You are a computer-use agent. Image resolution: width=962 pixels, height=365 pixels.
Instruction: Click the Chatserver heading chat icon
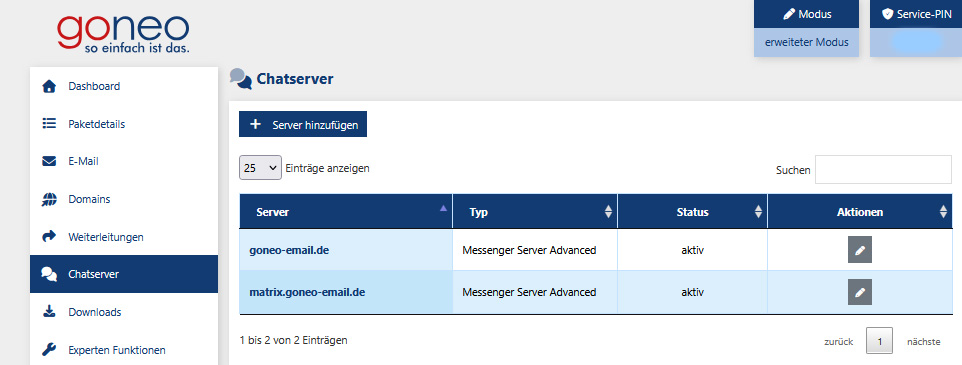pyautogui.click(x=240, y=79)
